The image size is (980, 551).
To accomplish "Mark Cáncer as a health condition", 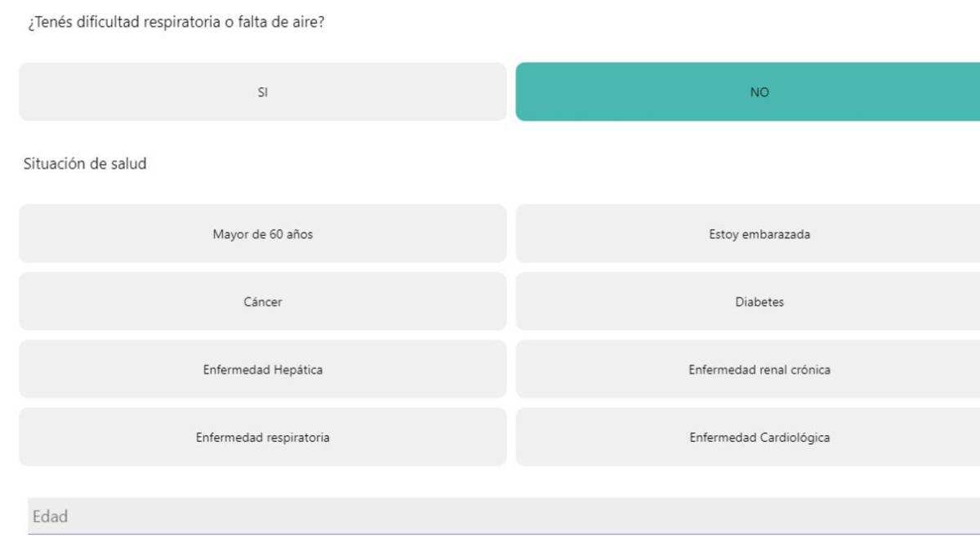I will point(262,302).
